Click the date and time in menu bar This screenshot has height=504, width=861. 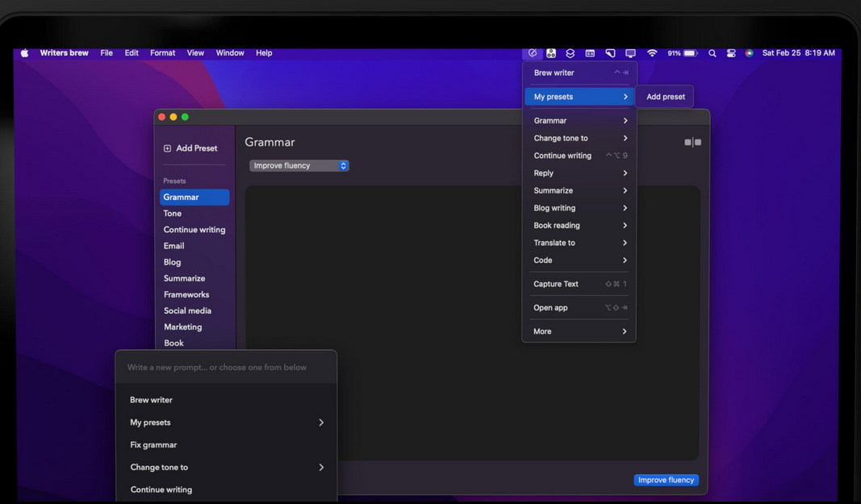[798, 53]
